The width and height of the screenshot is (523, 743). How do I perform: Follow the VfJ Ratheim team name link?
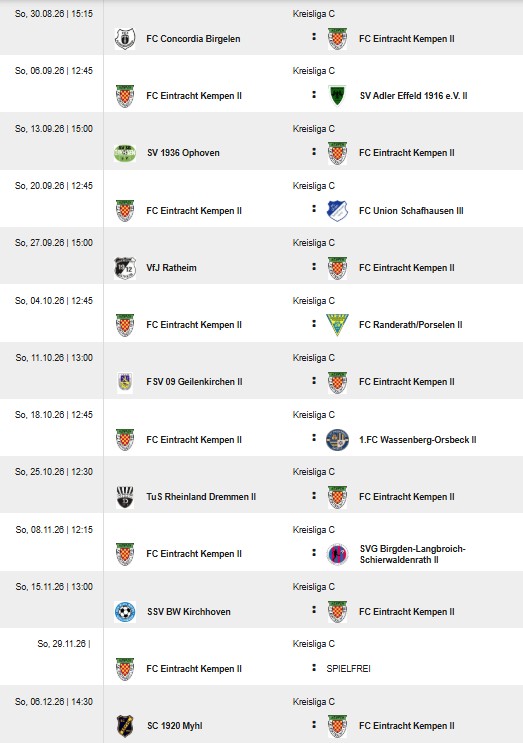point(171,268)
